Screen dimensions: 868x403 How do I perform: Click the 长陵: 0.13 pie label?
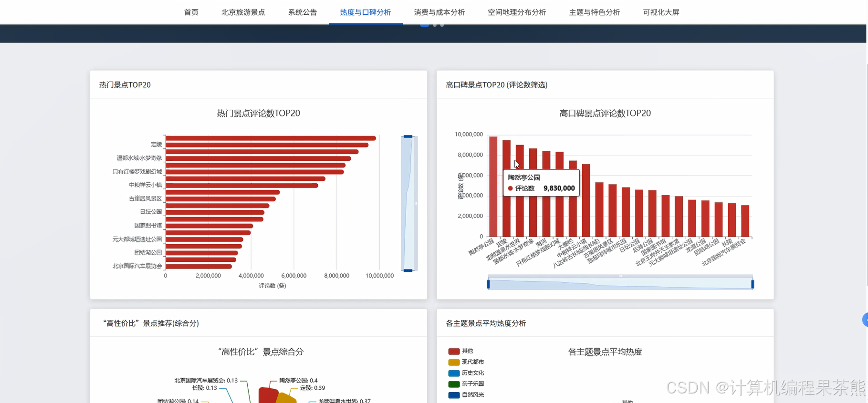click(204, 388)
